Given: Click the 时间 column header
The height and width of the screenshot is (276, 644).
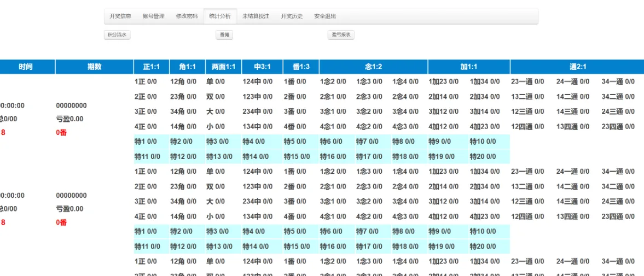Looking at the screenshot, I should click(x=26, y=67).
